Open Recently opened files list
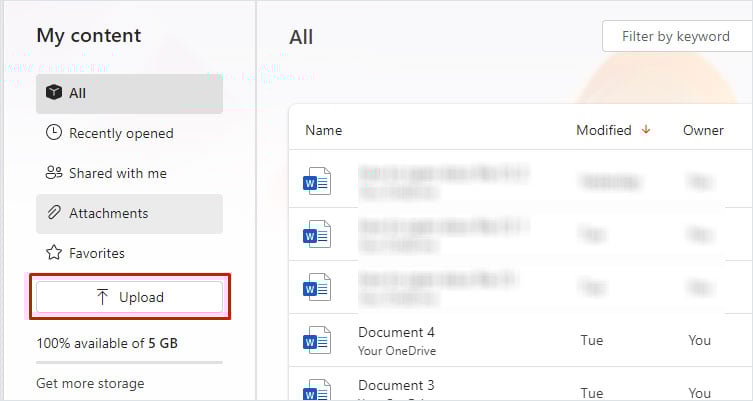This screenshot has height=401, width=753. click(x=129, y=133)
